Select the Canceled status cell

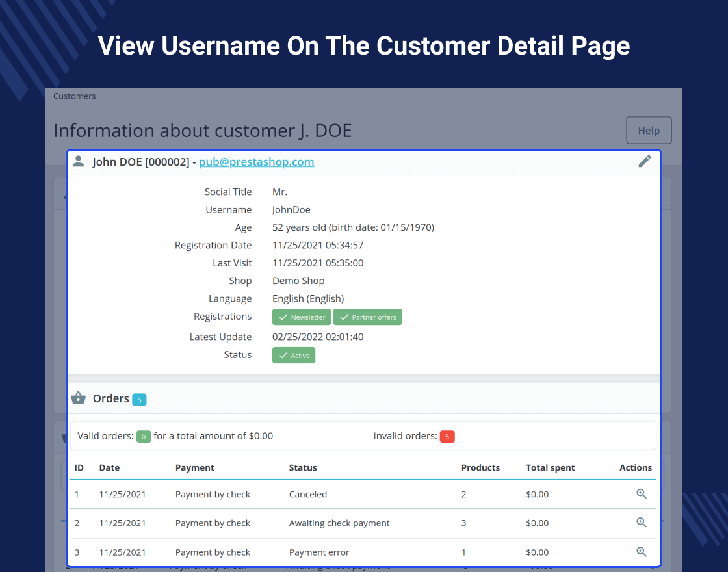pyautogui.click(x=308, y=495)
